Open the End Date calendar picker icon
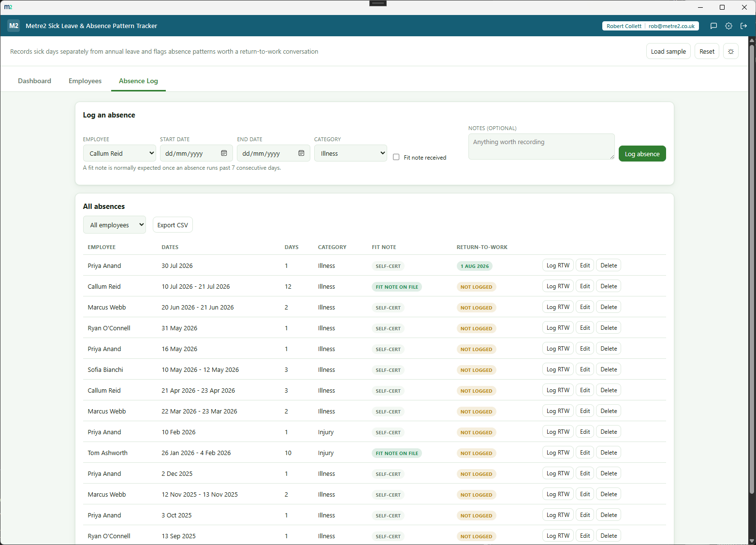The width and height of the screenshot is (756, 545). (301, 153)
